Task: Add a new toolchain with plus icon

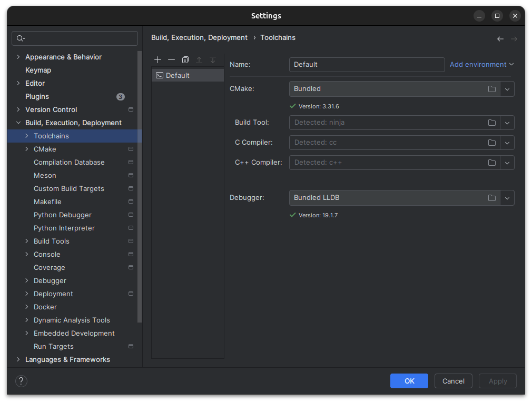Action: [158, 60]
